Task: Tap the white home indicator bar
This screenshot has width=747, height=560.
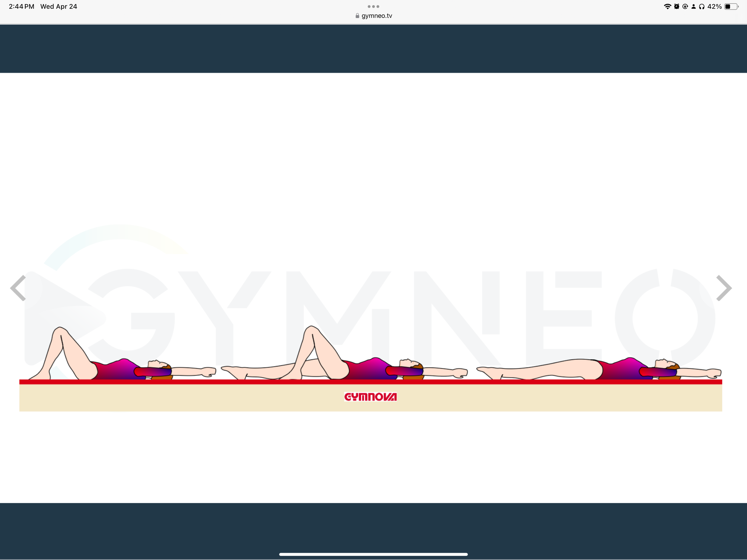Action: coord(373,554)
